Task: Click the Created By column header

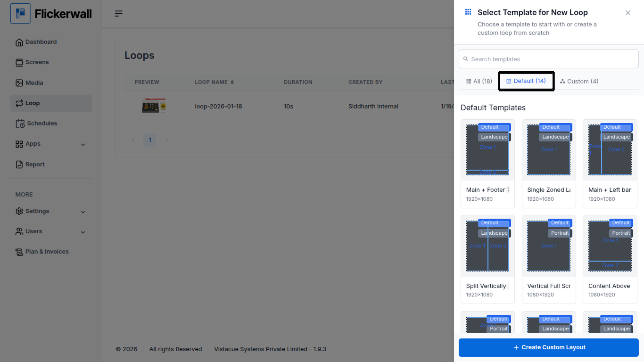Action: click(365, 82)
